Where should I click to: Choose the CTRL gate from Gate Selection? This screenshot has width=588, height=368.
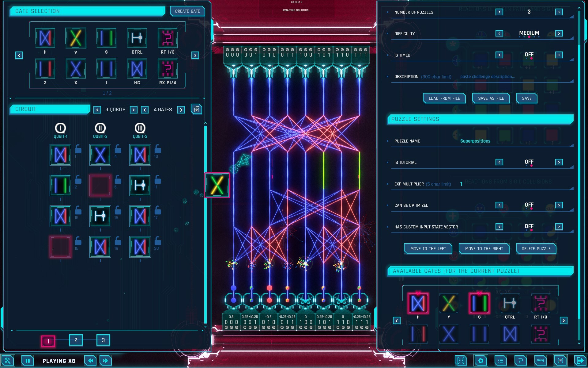coord(137,38)
